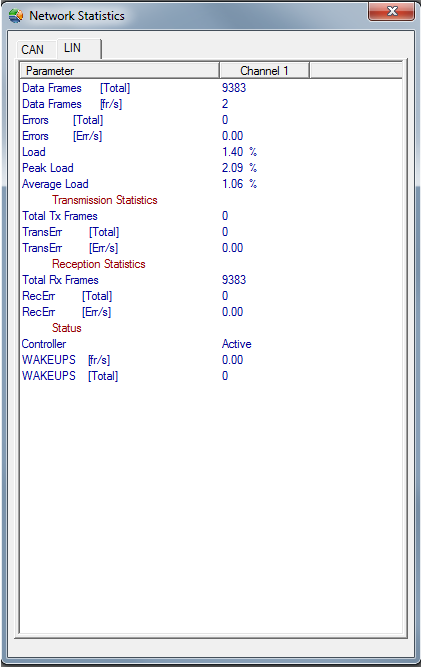Image resolution: width=421 pixels, height=667 pixels.
Task: Select the LIN tab
Action: point(78,48)
